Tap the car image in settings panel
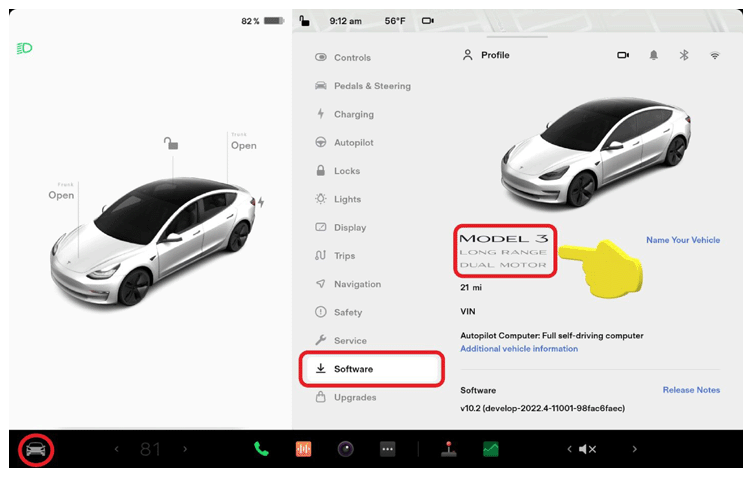Screen dimensions: 752x477 coord(596,151)
